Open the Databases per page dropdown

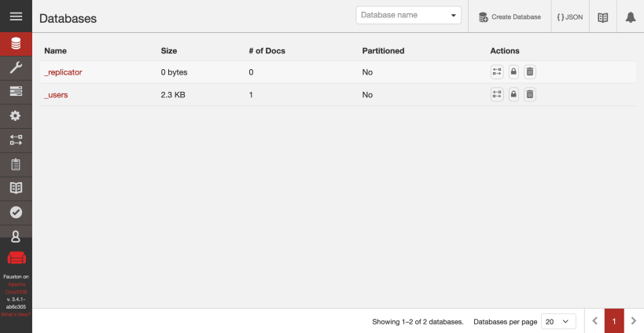(x=560, y=321)
